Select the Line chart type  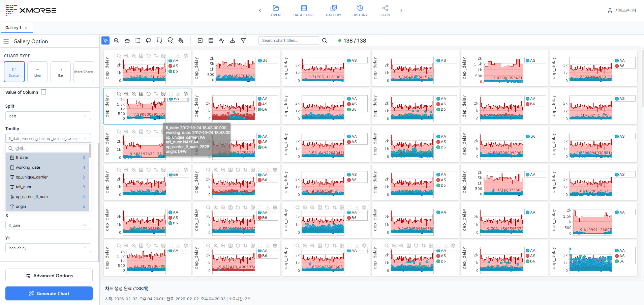click(x=37, y=72)
